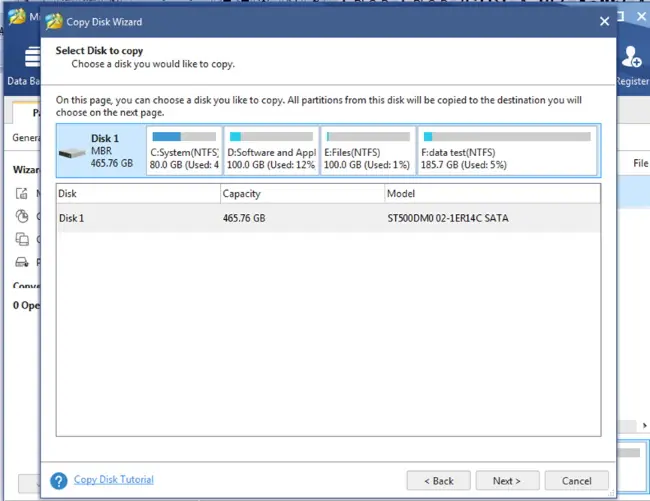The image size is (650, 501).
Task: Sort by the Capacity column header
Action: (302, 194)
